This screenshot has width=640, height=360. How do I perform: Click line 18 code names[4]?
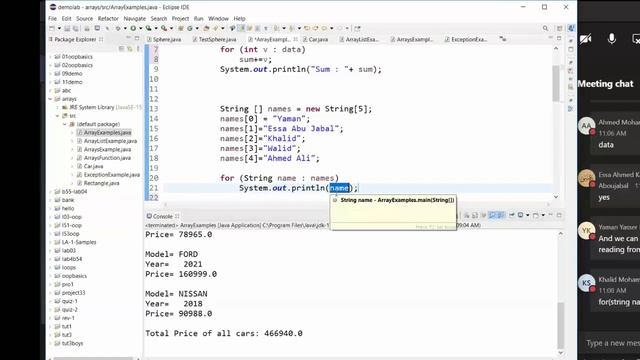pos(270,158)
